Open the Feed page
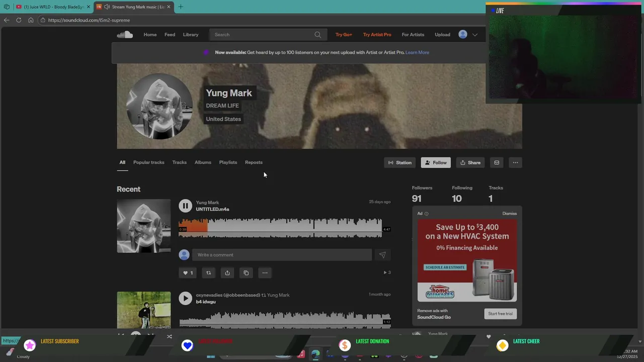 coord(170,35)
